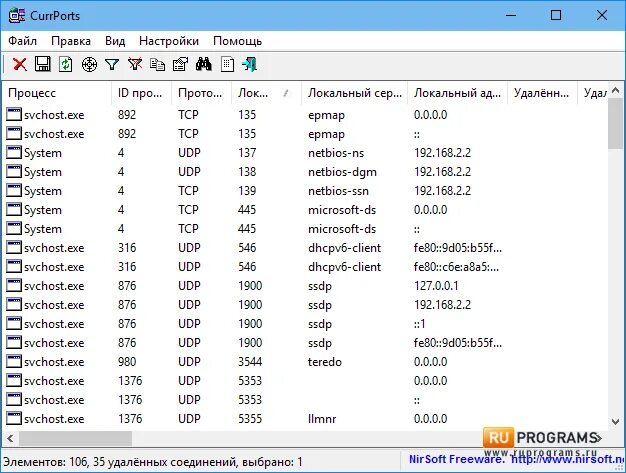Open properties toolbar icon
This screenshot has height=473, width=626.
(180, 64)
